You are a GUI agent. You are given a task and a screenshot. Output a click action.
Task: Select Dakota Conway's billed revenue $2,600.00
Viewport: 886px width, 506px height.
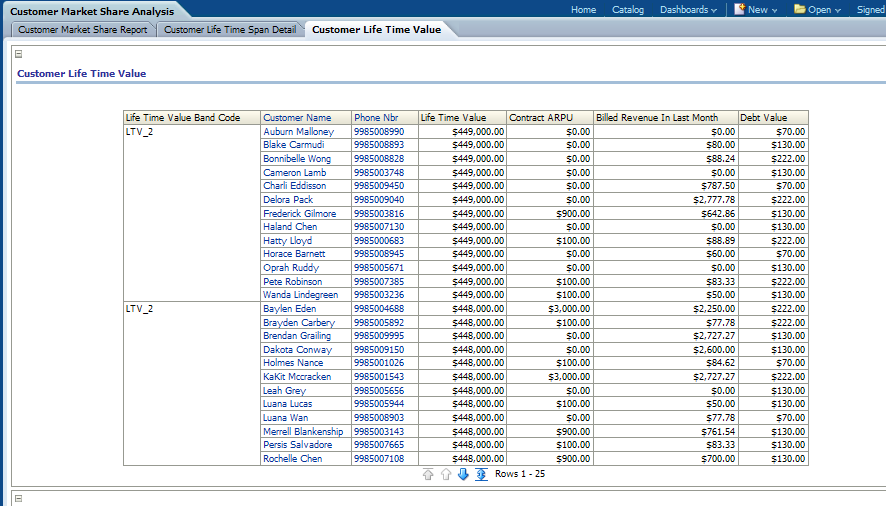714,350
